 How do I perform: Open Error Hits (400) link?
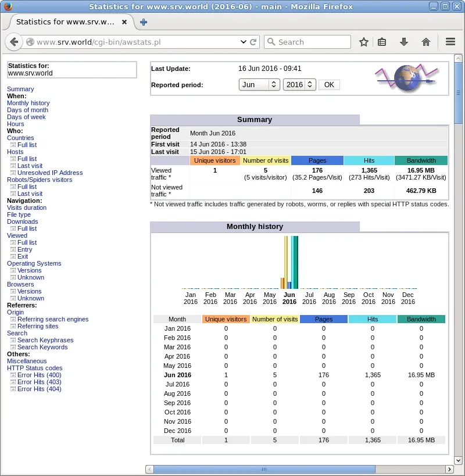click(39, 375)
